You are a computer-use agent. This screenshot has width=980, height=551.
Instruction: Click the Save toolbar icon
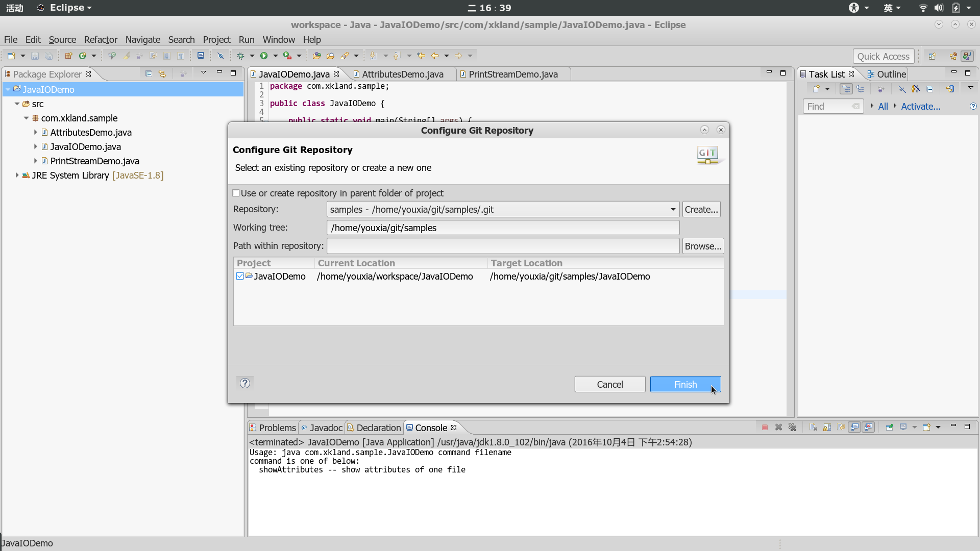[x=35, y=56]
